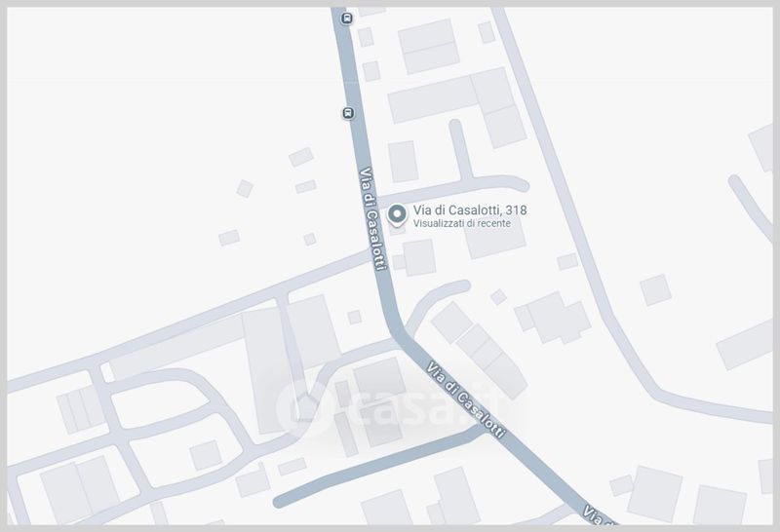The width and height of the screenshot is (780, 532).
Task: Select the small diamond-shaped building west of the main road
Action: pos(245,189)
